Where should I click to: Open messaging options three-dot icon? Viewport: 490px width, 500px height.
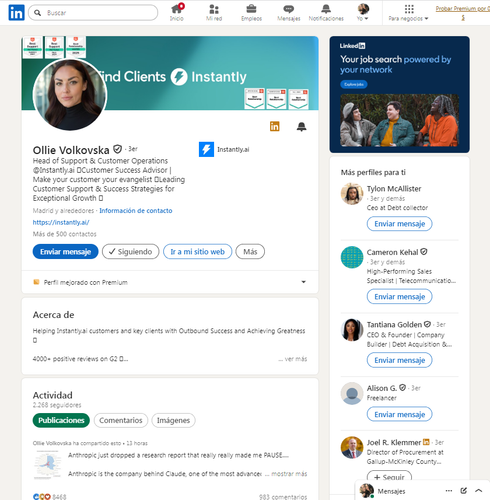pos(449,491)
